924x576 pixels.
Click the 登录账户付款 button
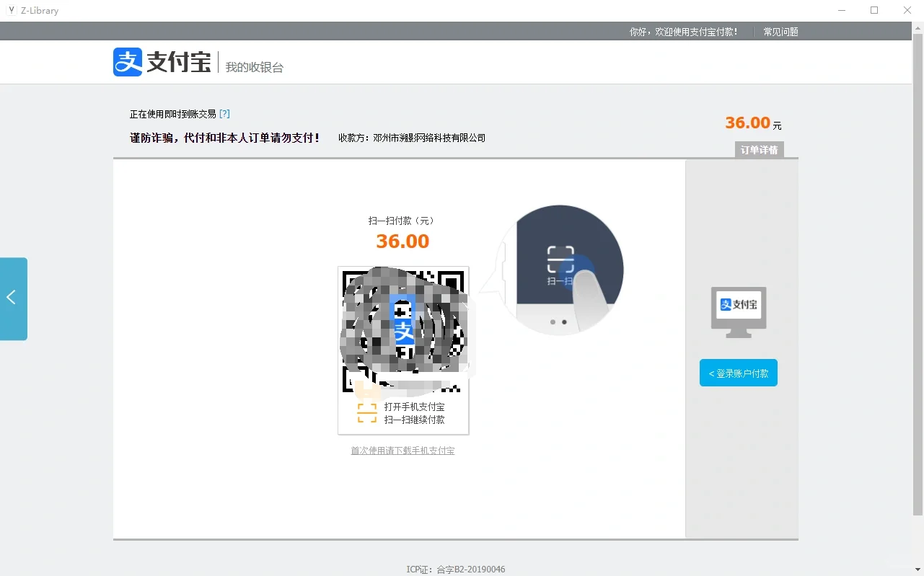(739, 373)
